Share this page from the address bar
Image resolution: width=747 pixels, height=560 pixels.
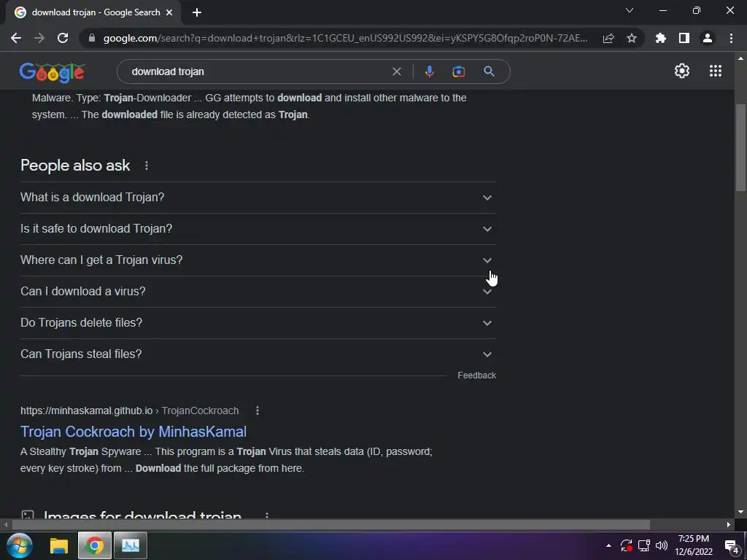pos(608,38)
